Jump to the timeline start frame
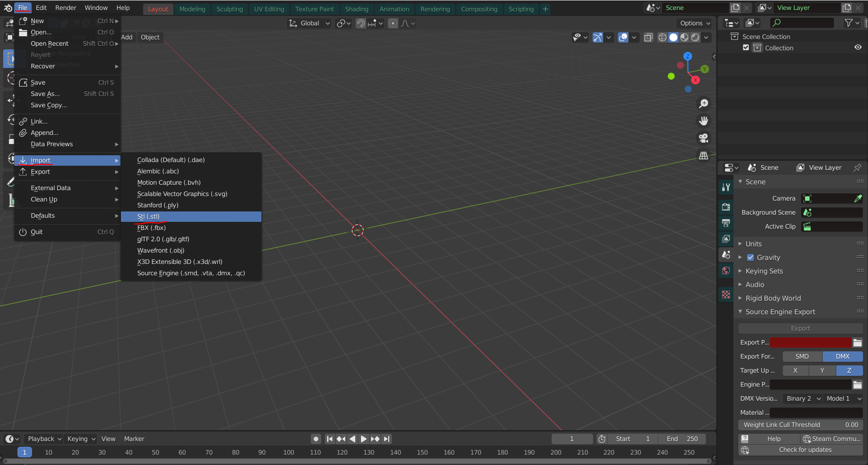868x465 pixels. coord(330,439)
